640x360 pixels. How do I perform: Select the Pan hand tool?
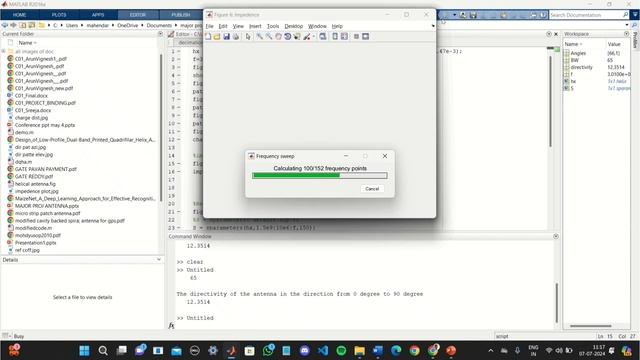click(278, 37)
